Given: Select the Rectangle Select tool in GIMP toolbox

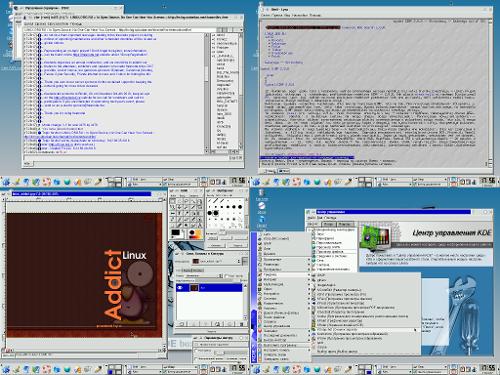Looking at the screenshot, I should coord(173,201).
